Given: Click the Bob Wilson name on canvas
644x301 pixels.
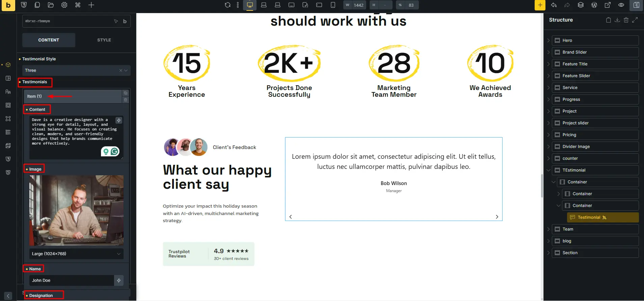Looking at the screenshot, I should click(394, 183).
